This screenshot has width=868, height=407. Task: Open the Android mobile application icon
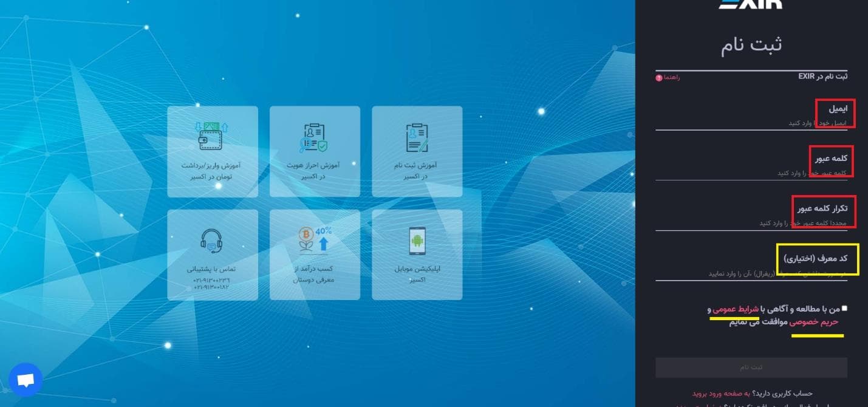417,241
